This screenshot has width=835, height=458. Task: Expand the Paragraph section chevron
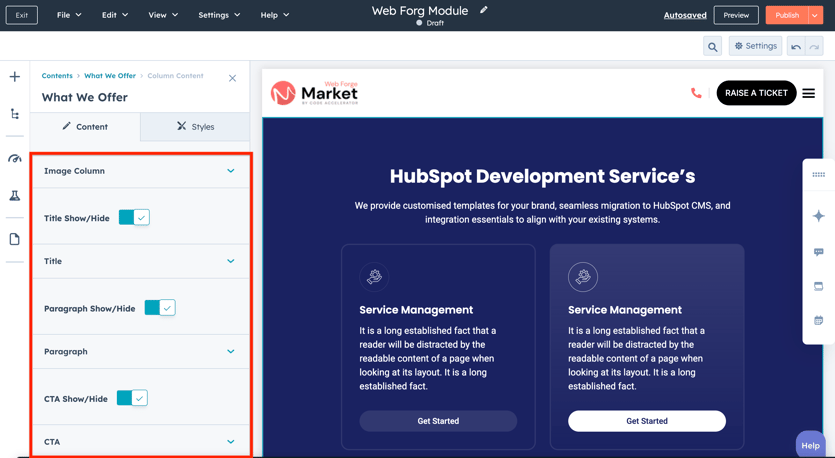230,352
